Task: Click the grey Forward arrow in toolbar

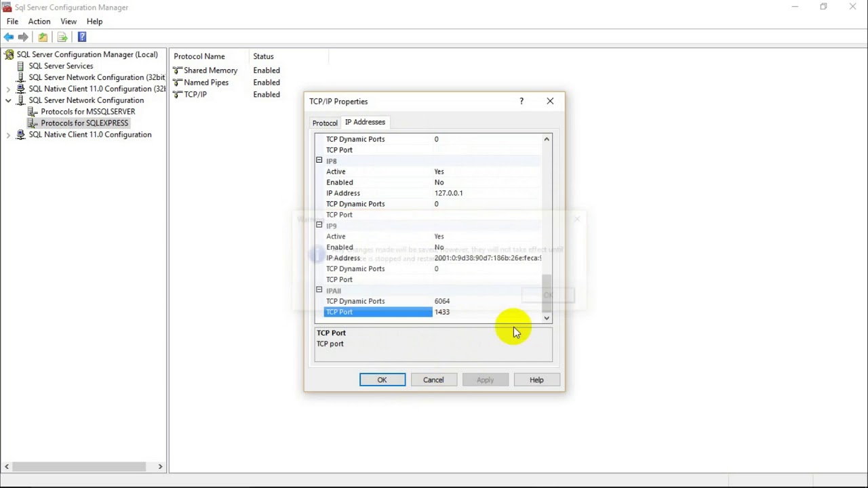Action: coord(23,37)
